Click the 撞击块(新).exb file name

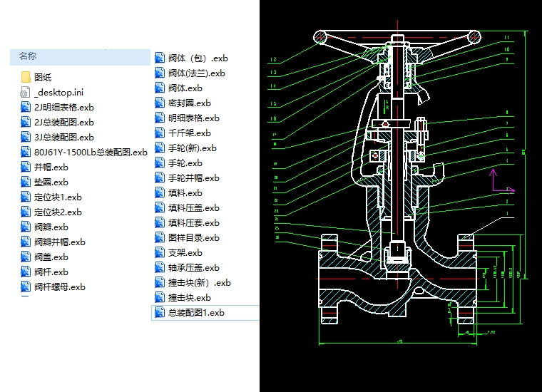click(199, 283)
